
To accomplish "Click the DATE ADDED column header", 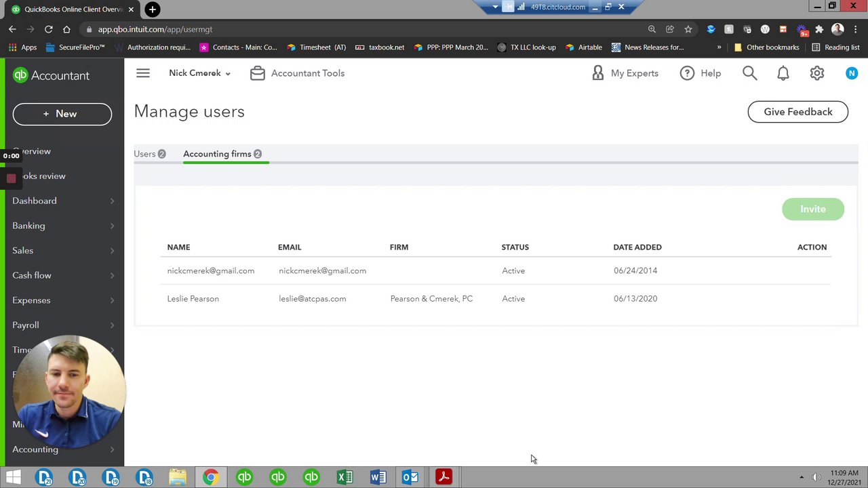I will pos(637,247).
